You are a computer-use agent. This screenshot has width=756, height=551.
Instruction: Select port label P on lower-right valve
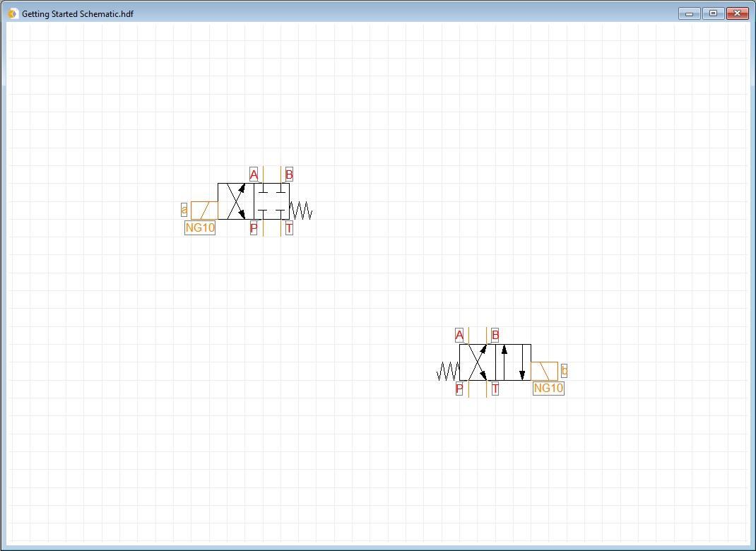tap(459, 389)
